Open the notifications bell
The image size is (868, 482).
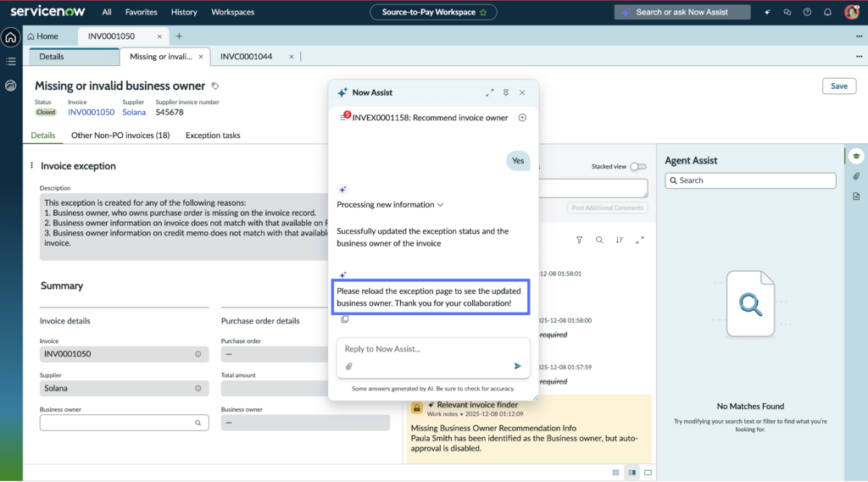pos(827,12)
